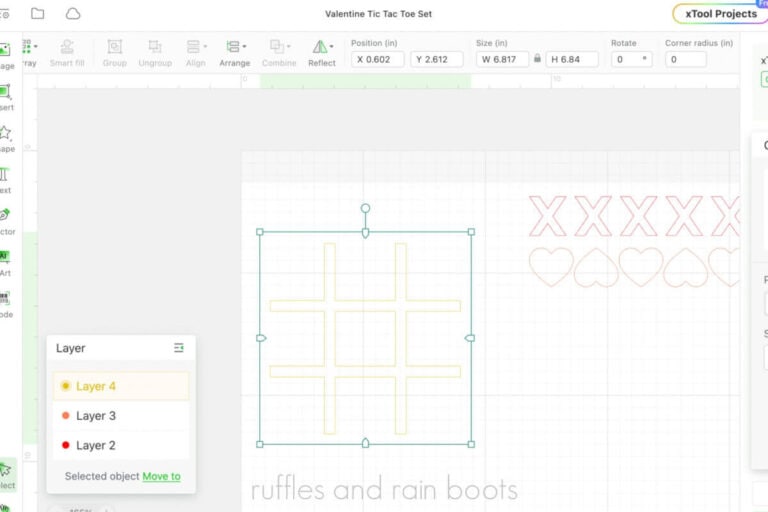The height and width of the screenshot is (512, 768).
Task: Edit the X position field
Action: 378,59
